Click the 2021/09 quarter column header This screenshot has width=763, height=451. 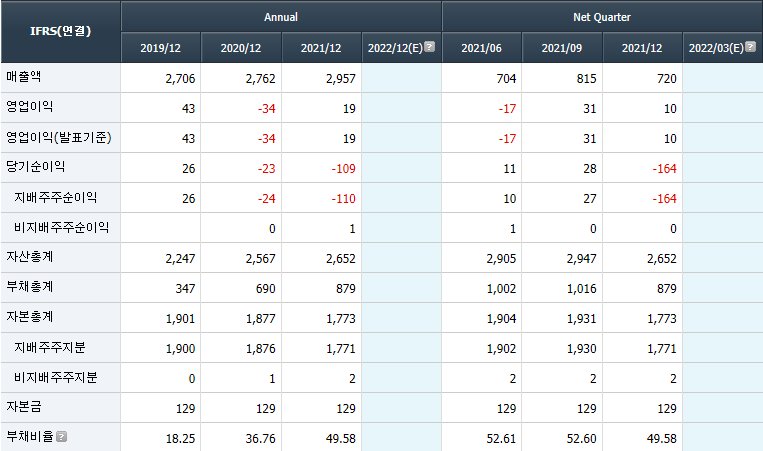point(562,48)
